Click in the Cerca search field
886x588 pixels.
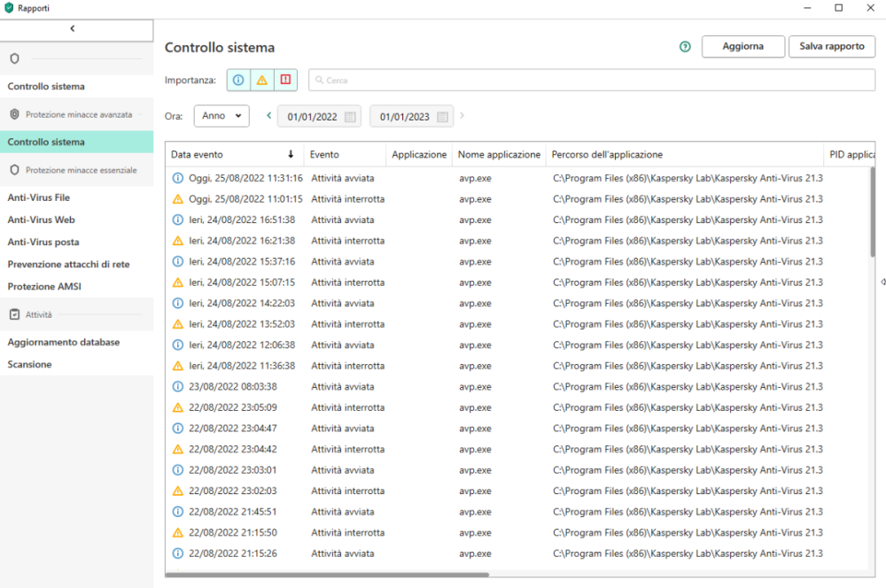coord(594,81)
